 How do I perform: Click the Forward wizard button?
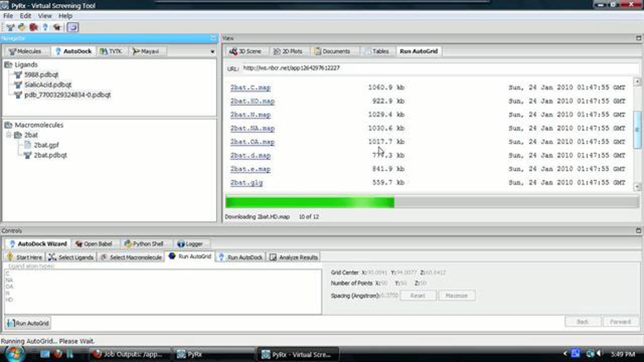[620, 322]
